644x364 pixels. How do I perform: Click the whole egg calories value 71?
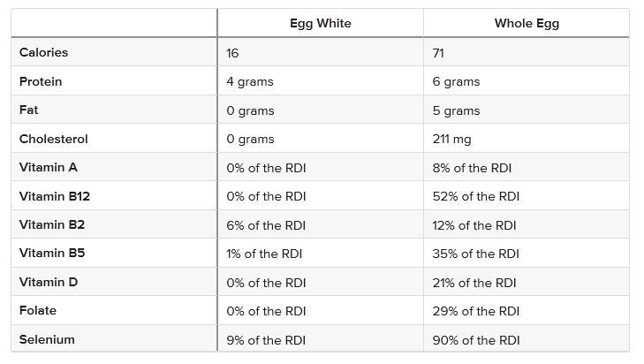coord(438,53)
